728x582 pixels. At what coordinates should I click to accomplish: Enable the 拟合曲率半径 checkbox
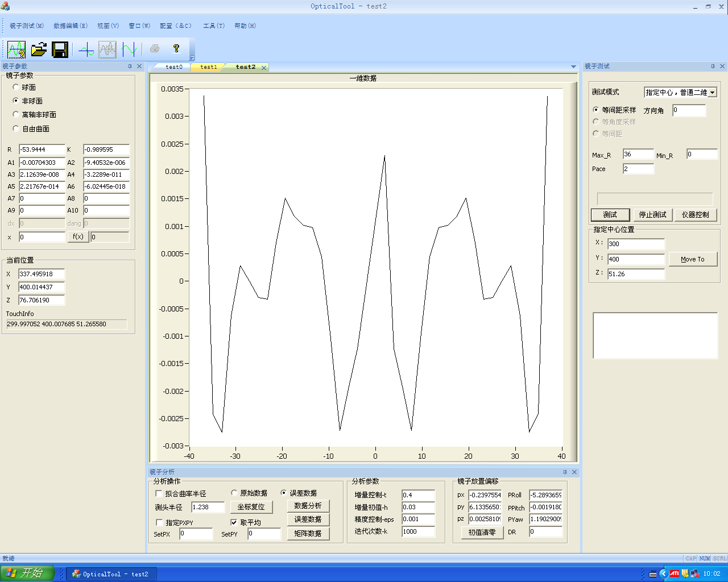[x=159, y=493]
